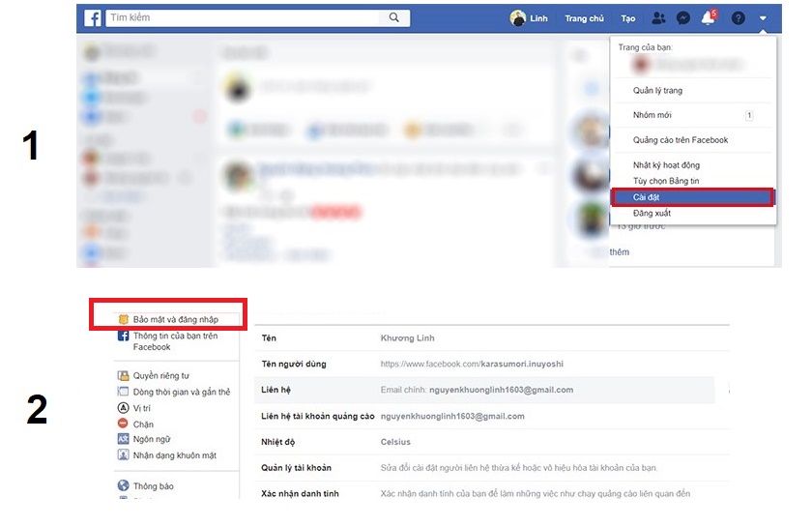Toggle the account dropdown arrow
Viewport: 812px width, 527px height.
tap(763, 18)
